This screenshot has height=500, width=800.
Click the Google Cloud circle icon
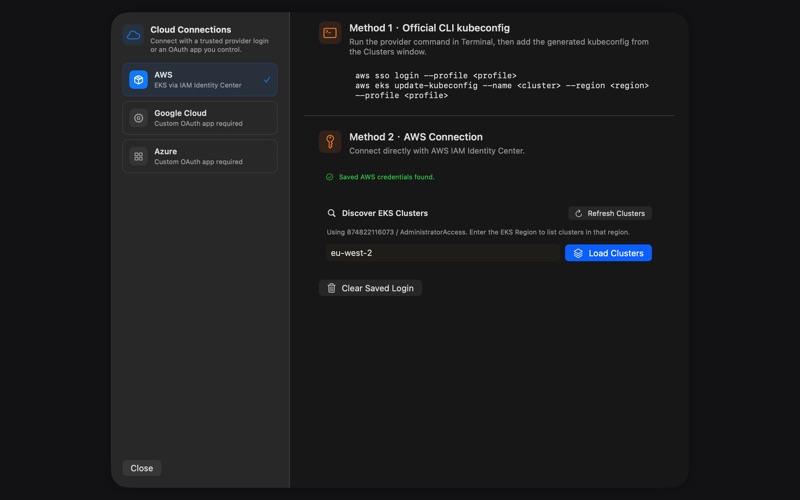[x=138, y=118]
